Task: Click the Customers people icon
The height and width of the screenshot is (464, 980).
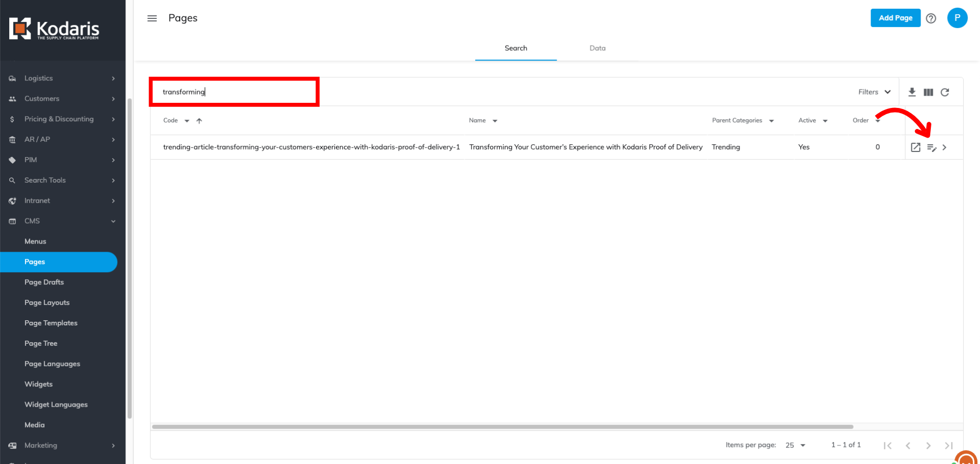Action: 12,99
